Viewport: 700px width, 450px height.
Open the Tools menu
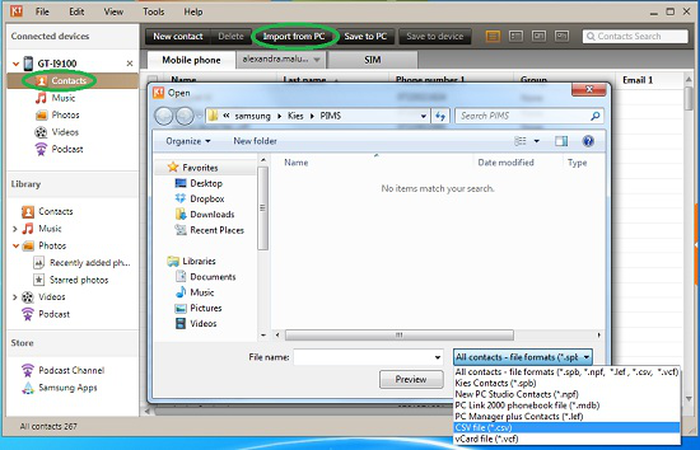(154, 12)
